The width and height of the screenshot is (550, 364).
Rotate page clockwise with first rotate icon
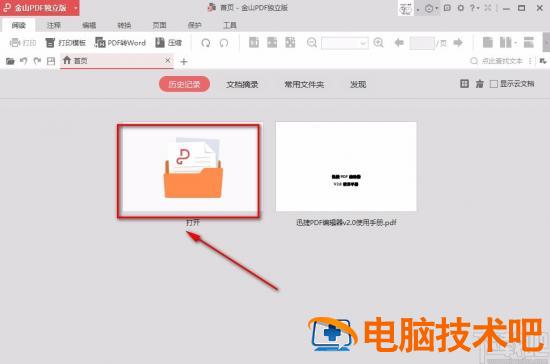206,43
